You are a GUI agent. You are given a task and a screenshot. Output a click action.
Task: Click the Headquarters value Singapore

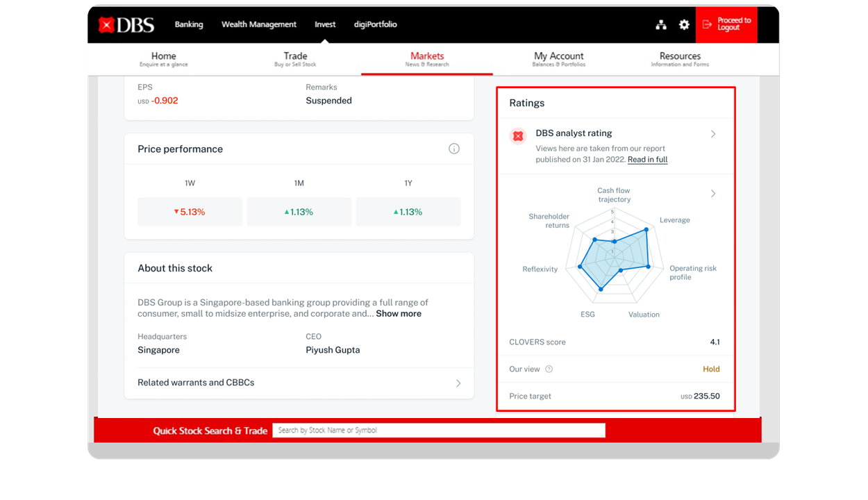click(x=158, y=350)
